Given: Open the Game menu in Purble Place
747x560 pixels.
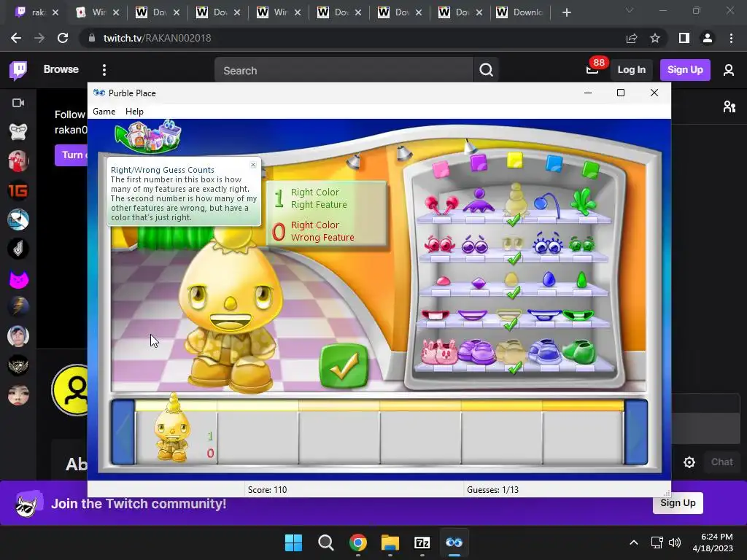Looking at the screenshot, I should tap(104, 112).
